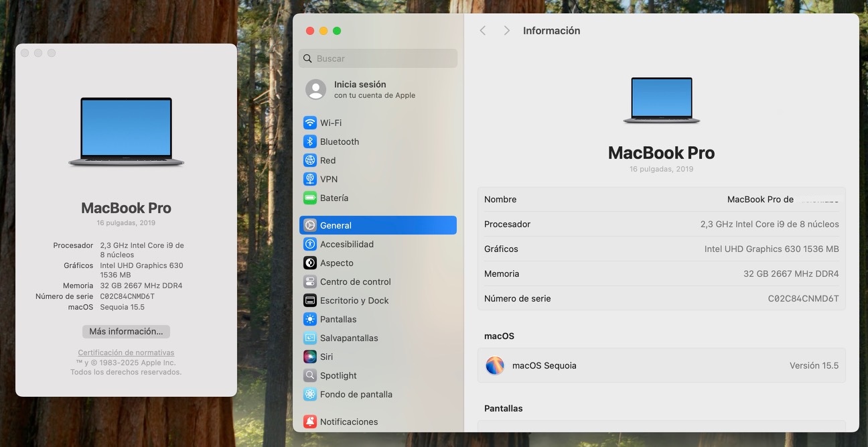
Task: Click the Versión 15.5 text
Action: [x=814, y=365]
